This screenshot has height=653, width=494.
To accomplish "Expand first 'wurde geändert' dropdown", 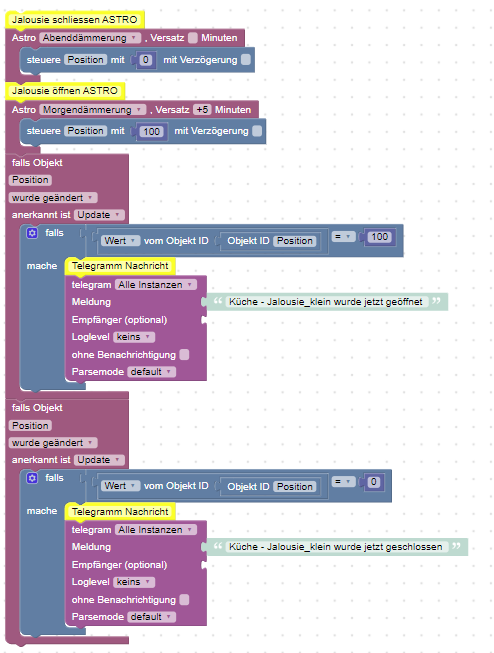I will coord(53,197).
